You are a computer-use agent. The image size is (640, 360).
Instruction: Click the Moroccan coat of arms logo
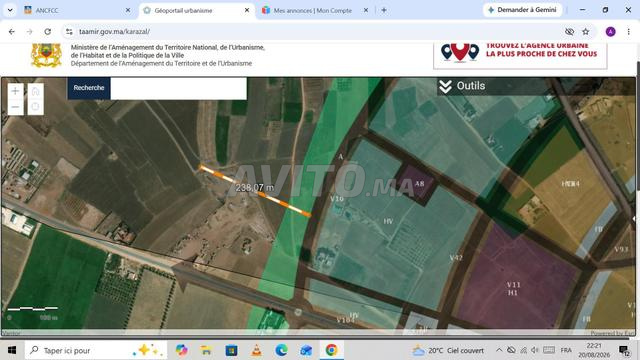coord(47,55)
